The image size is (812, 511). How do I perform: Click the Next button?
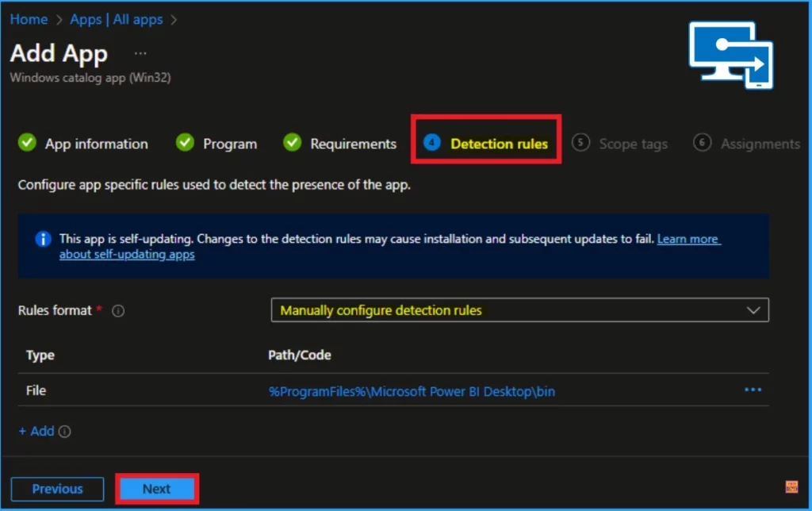[x=157, y=489]
